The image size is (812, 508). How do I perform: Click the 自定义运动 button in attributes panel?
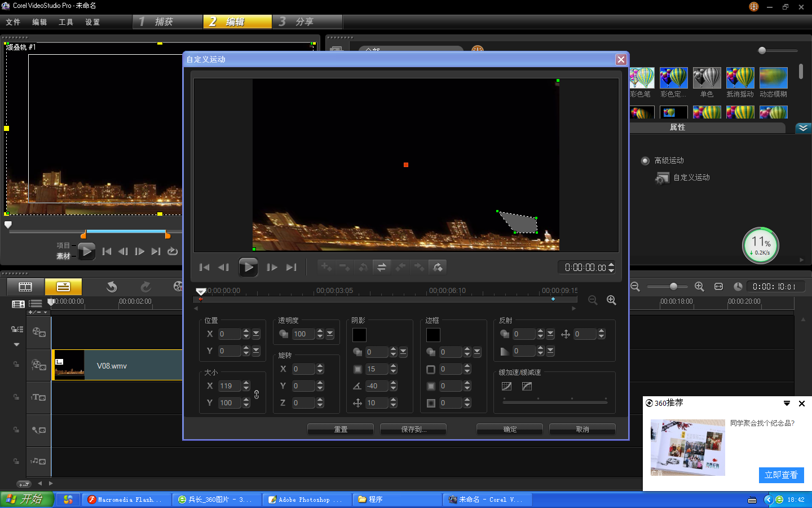[x=683, y=178]
